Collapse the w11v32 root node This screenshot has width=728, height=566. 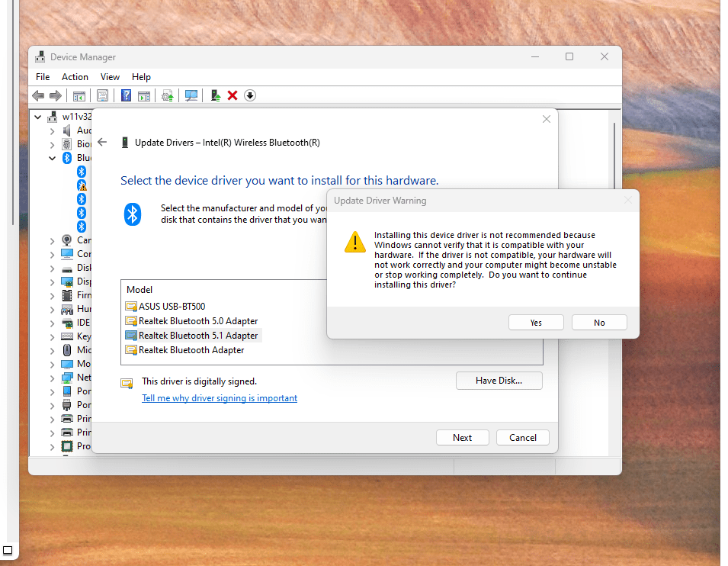point(38,117)
